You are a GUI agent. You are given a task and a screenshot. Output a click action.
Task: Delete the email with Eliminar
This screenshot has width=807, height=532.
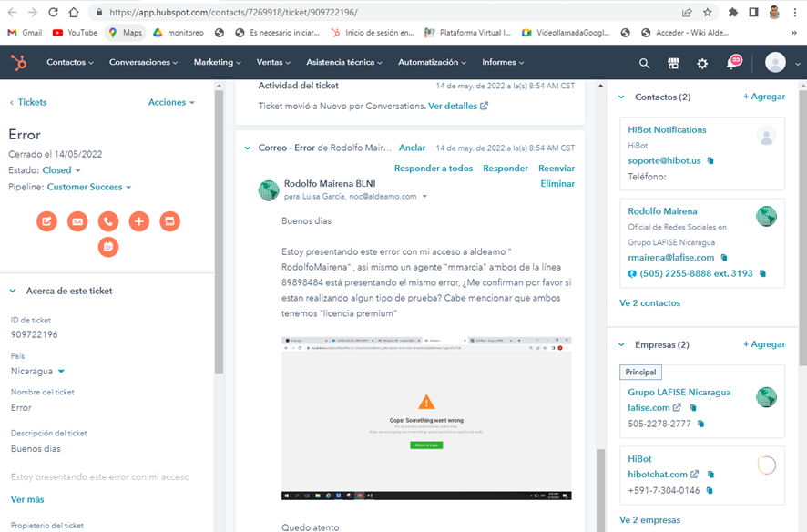[x=557, y=184]
